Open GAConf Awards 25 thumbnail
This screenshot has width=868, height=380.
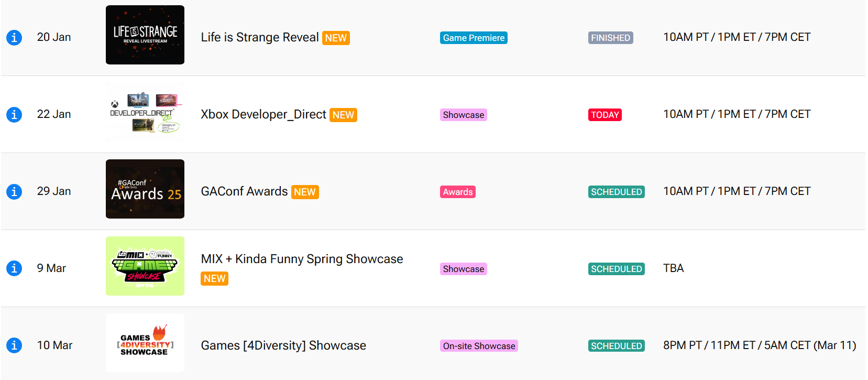[x=145, y=189]
